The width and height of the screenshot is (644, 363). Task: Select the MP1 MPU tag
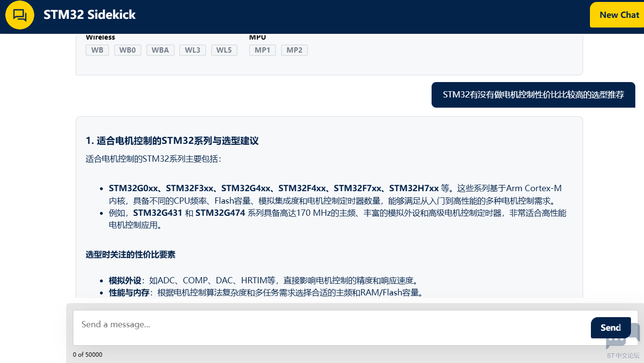[263, 50]
